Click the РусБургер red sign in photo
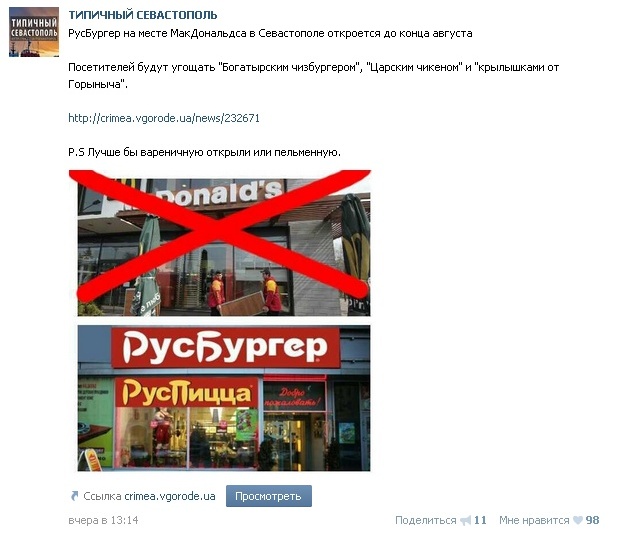This screenshot has width=621, height=539. click(x=226, y=347)
